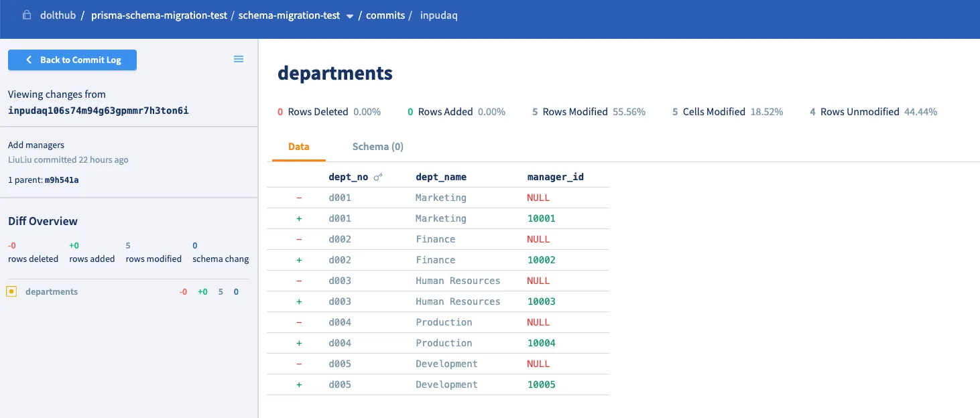The height and width of the screenshot is (418, 980).
Task: Switch to the Data tab
Action: tap(298, 147)
